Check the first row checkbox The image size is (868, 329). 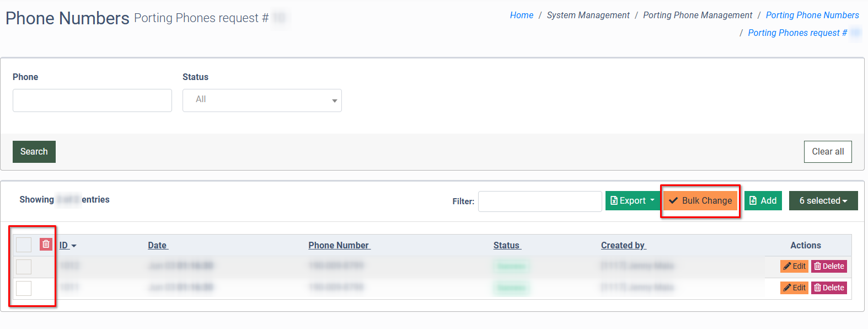[x=24, y=267]
